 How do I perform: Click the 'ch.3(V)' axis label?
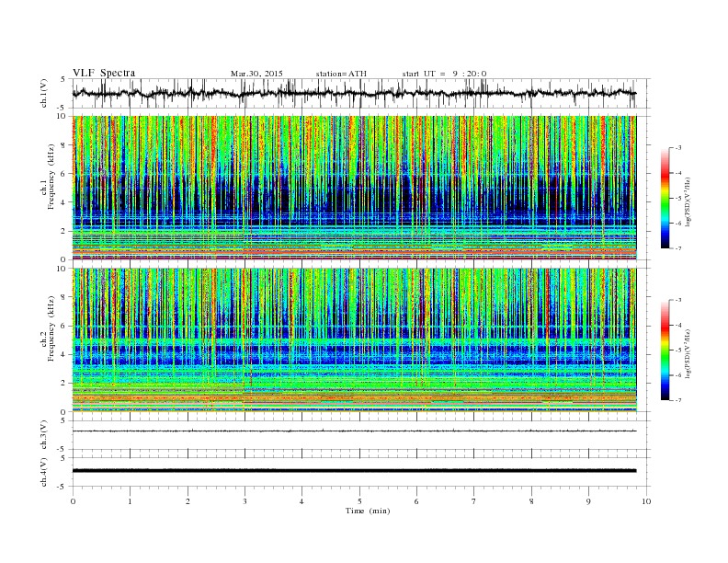(43, 435)
